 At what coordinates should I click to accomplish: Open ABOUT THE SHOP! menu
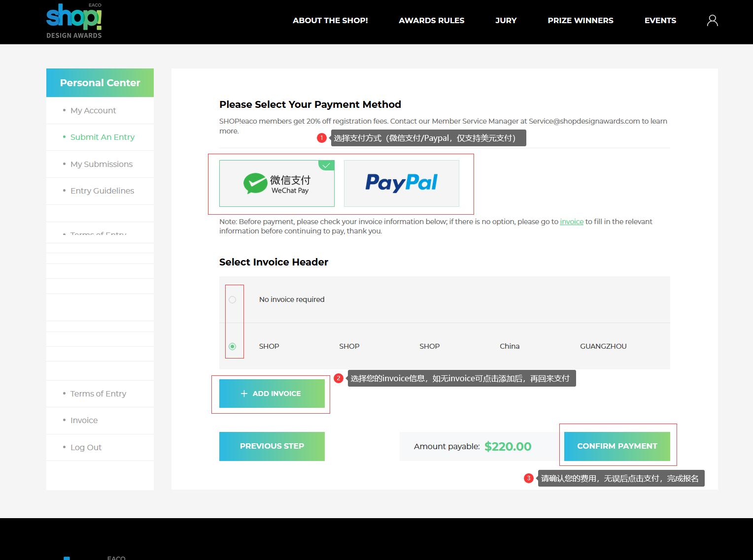click(x=330, y=21)
